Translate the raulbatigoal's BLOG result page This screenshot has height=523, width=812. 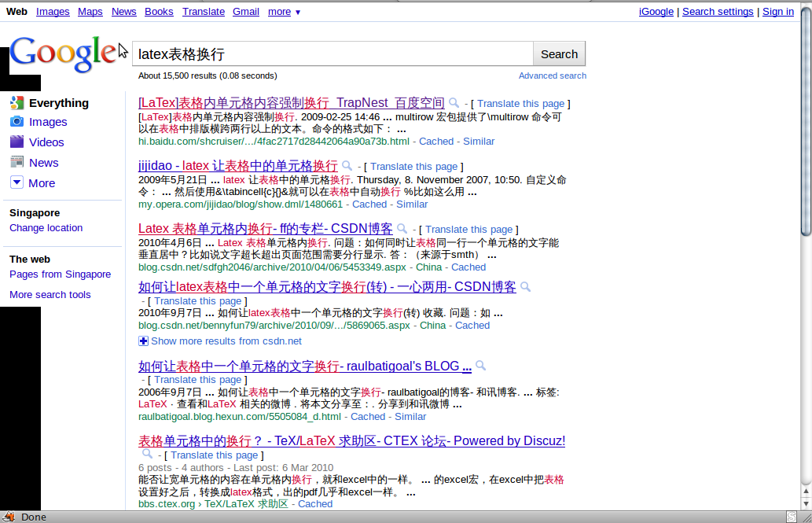(198, 380)
